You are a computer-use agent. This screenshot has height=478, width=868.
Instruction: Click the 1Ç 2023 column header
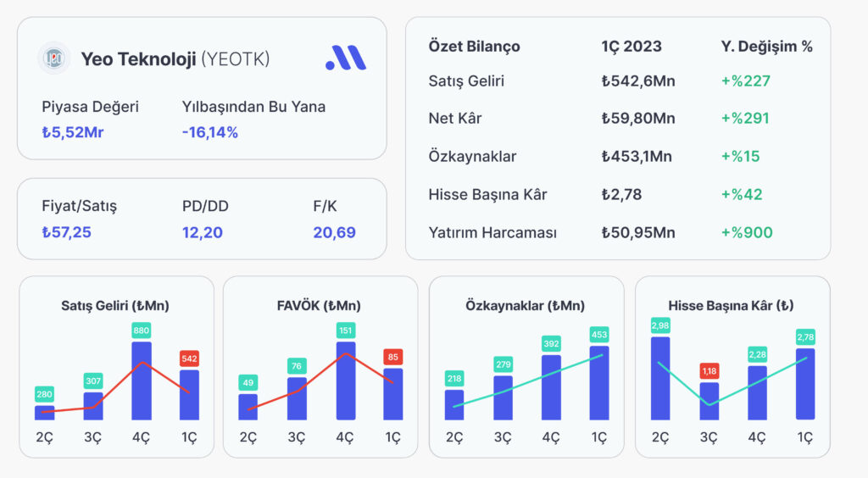pyautogui.click(x=632, y=47)
